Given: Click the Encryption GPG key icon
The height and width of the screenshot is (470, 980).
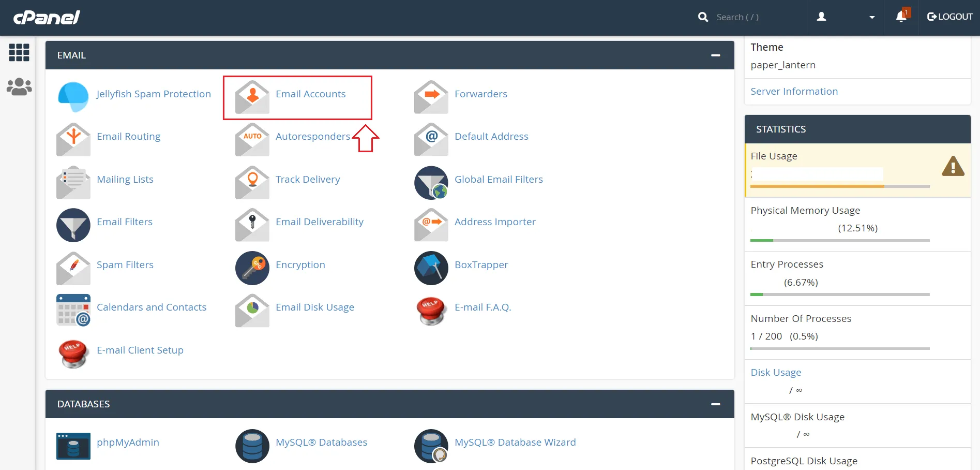Looking at the screenshot, I should (x=252, y=268).
